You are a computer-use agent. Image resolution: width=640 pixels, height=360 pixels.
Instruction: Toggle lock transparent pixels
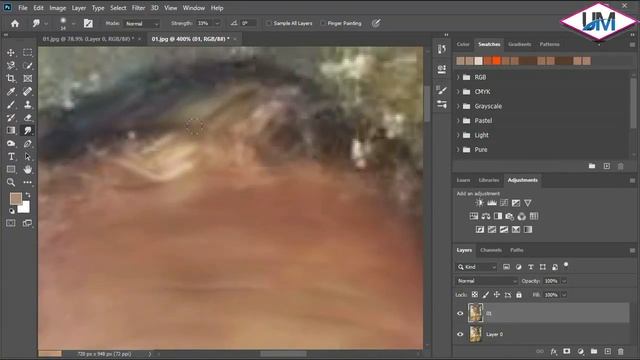[x=475, y=295]
